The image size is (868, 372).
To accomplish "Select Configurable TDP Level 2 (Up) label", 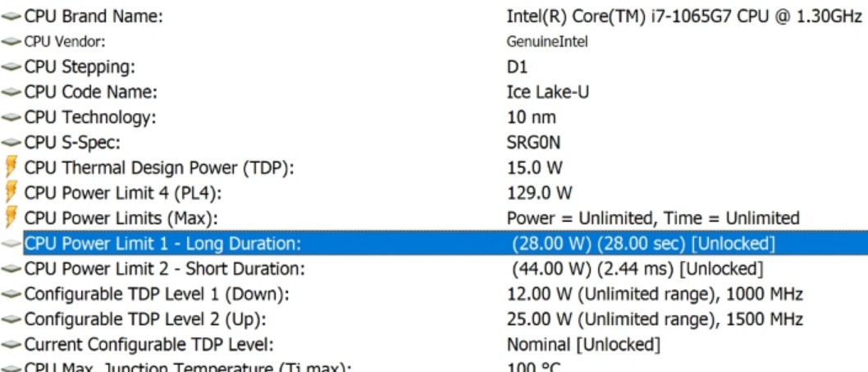I will 145,319.
